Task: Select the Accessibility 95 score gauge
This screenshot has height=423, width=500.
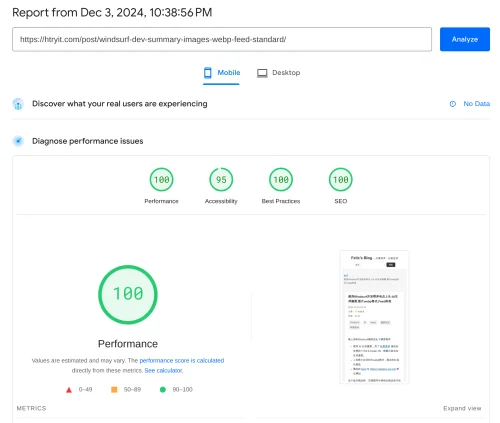Action: pos(221,180)
